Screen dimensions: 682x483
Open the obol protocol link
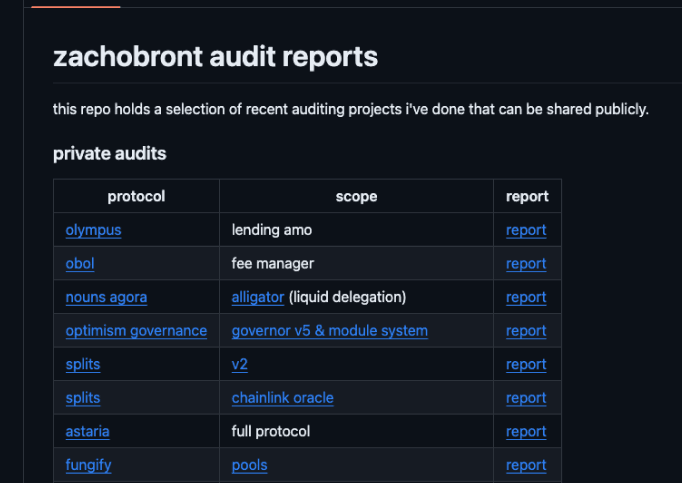tap(80, 263)
